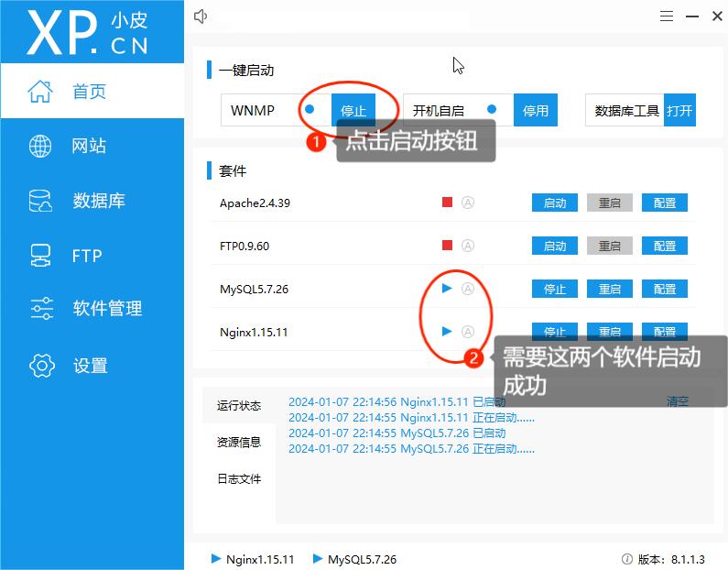Click the 版本: 8.1.1.3 text
Image resolution: width=728 pixels, height=570 pixels.
click(x=671, y=559)
